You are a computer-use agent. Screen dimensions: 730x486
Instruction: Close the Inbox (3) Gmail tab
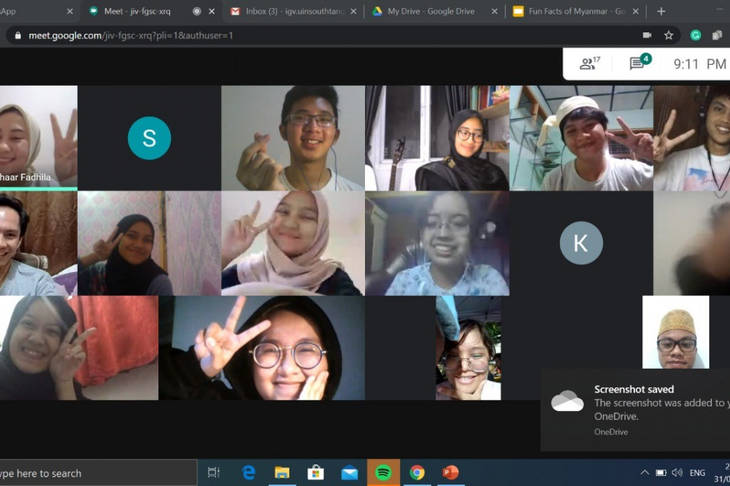coord(353,11)
